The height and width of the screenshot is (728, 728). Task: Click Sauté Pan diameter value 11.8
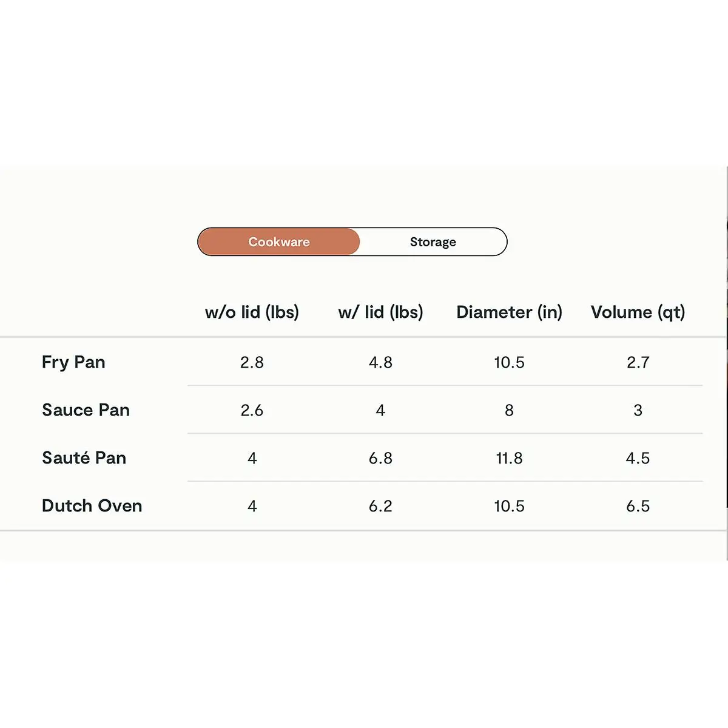pyautogui.click(x=509, y=459)
